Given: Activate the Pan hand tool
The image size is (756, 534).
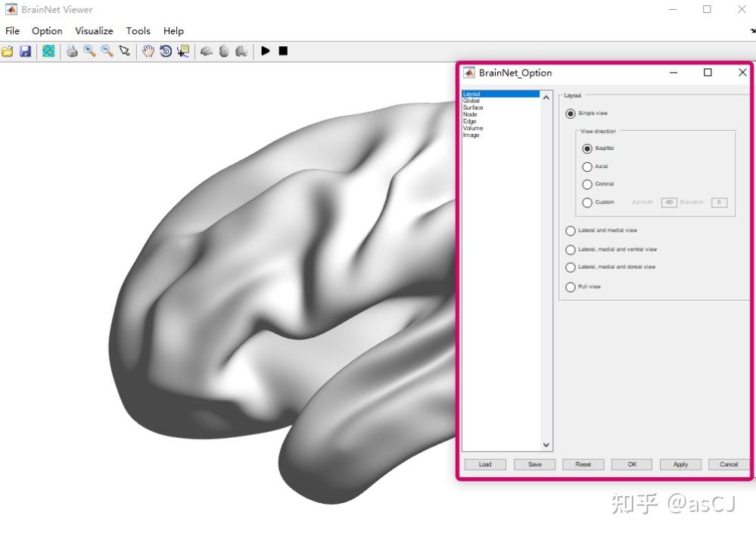Looking at the screenshot, I should click(x=147, y=51).
